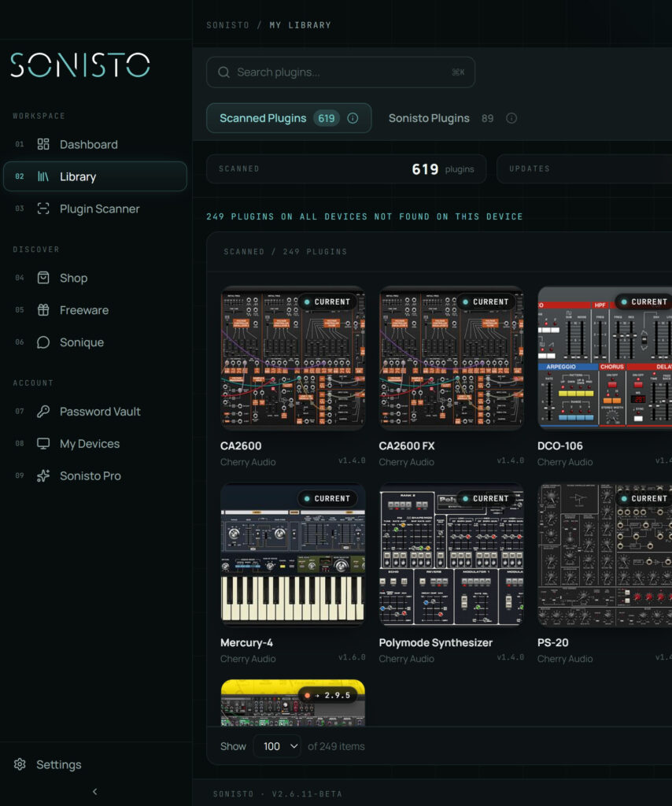This screenshot has height=806, width=672.
Task: Open the DCO-106 plugin thumbnail
Action: pyautogui.click(x=604, y=358)
